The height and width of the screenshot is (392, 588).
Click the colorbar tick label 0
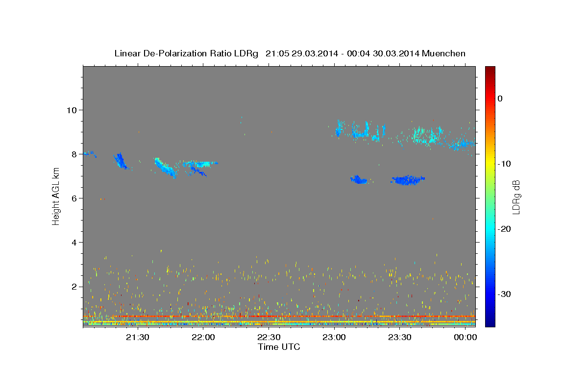coord(500,98)
